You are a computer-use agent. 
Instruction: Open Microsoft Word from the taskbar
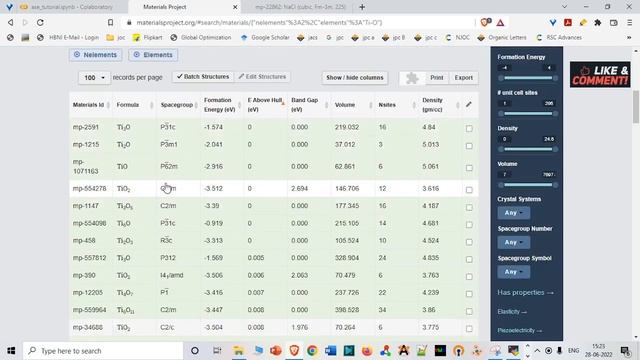[331, 351]
